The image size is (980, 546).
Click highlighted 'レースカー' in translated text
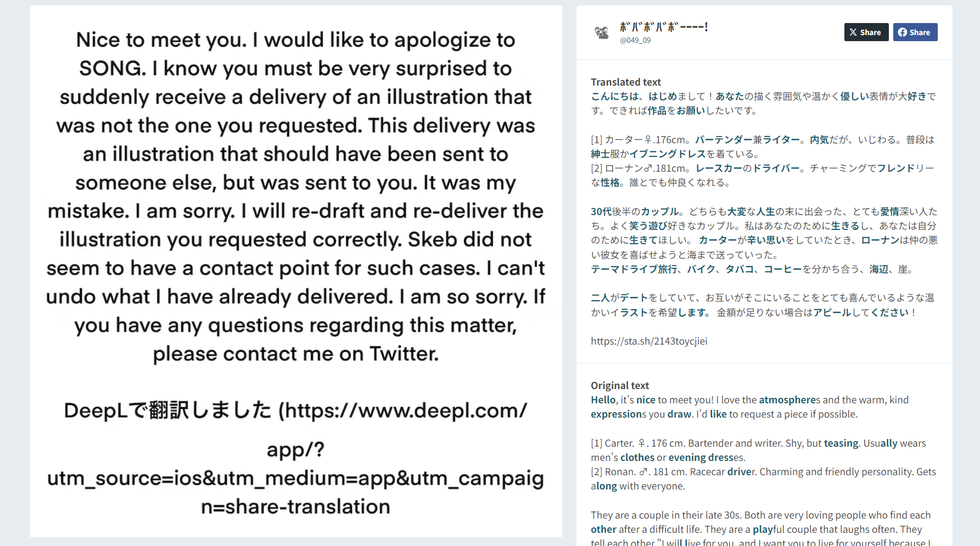coord(719,168)
